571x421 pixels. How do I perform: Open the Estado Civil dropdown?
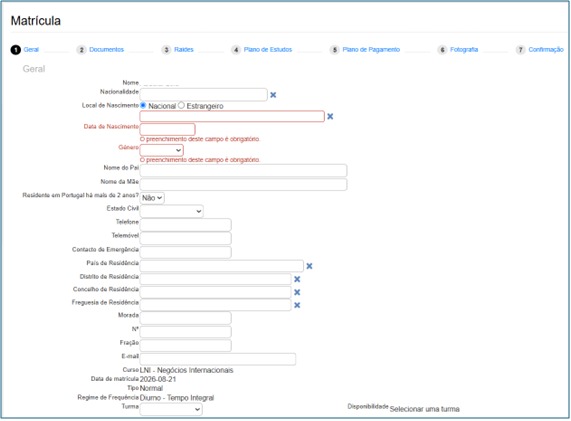172,211
